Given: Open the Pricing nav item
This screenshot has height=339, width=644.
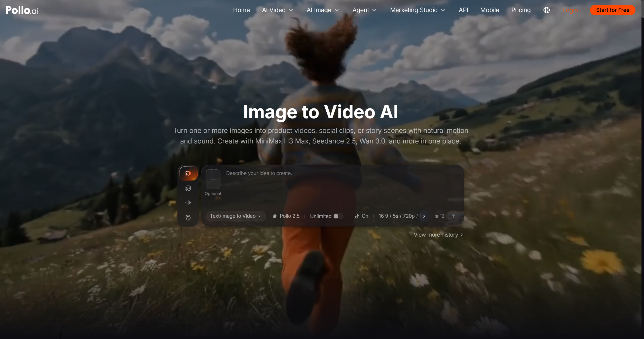Looking at the screenshot, I should point(521,10).
